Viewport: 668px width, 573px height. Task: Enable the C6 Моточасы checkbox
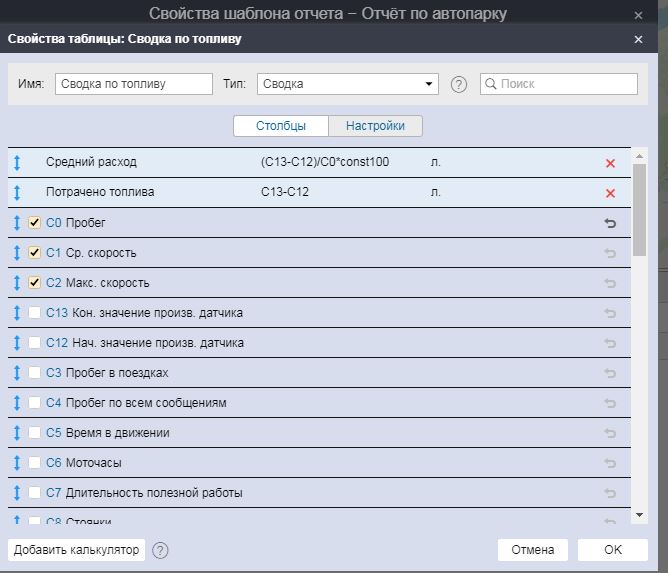point(35,463)
